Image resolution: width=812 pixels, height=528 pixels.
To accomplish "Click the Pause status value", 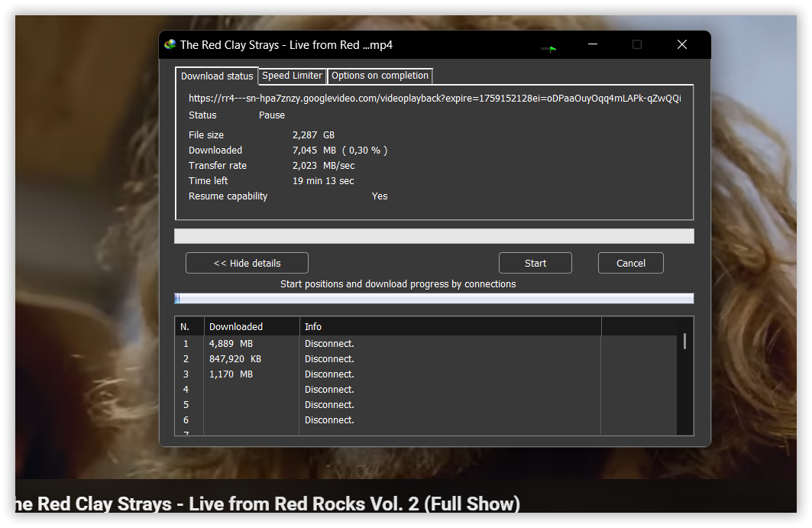I will 272,115.
